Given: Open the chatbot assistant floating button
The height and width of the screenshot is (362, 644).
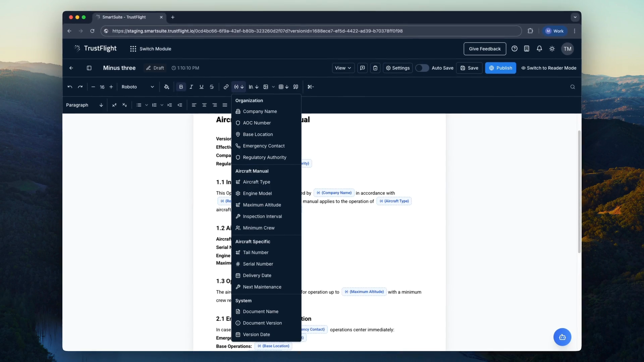Looking at the screenshot, I should (x=562, y=337).
